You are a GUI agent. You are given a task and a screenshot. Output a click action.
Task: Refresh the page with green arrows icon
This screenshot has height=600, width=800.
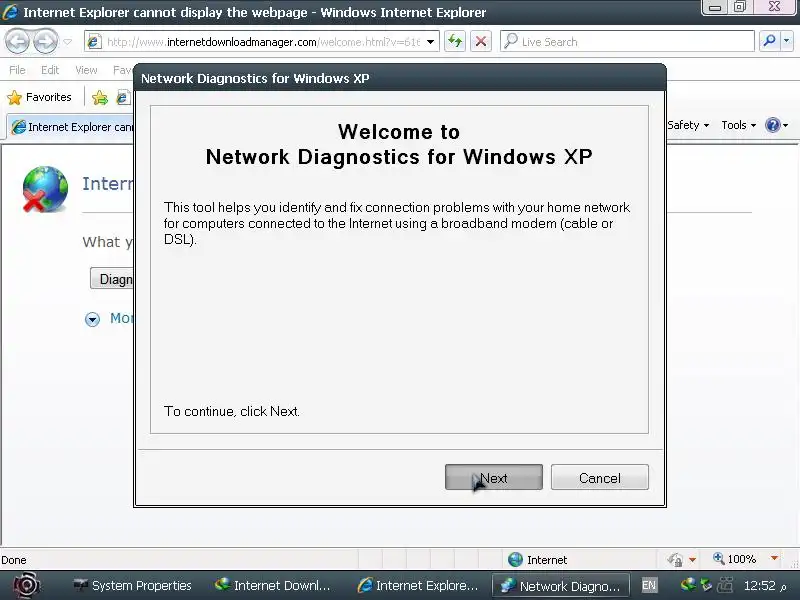(x=455, y=41)
